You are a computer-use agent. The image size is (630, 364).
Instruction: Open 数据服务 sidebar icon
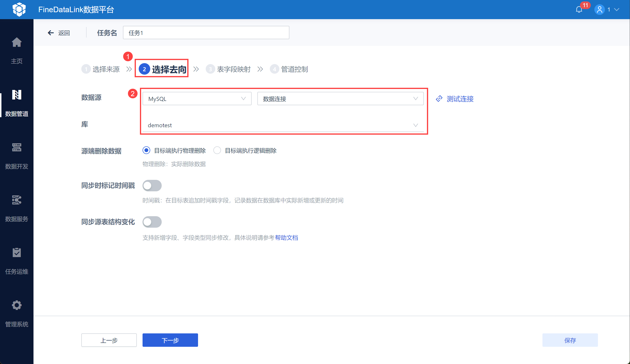[17, 200]
